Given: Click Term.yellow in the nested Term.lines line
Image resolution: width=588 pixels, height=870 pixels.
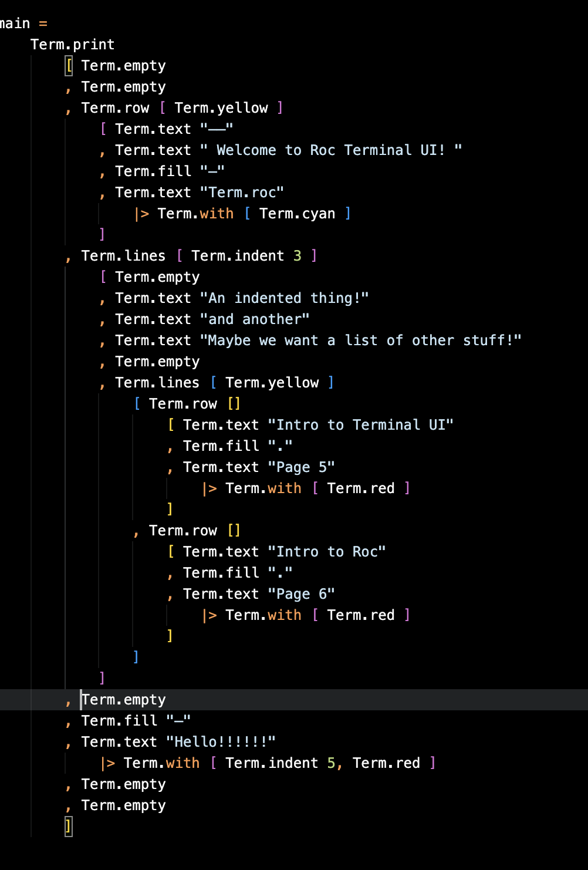Looking at the screenshot, I should pyautogui.click(x=272, y=383).
